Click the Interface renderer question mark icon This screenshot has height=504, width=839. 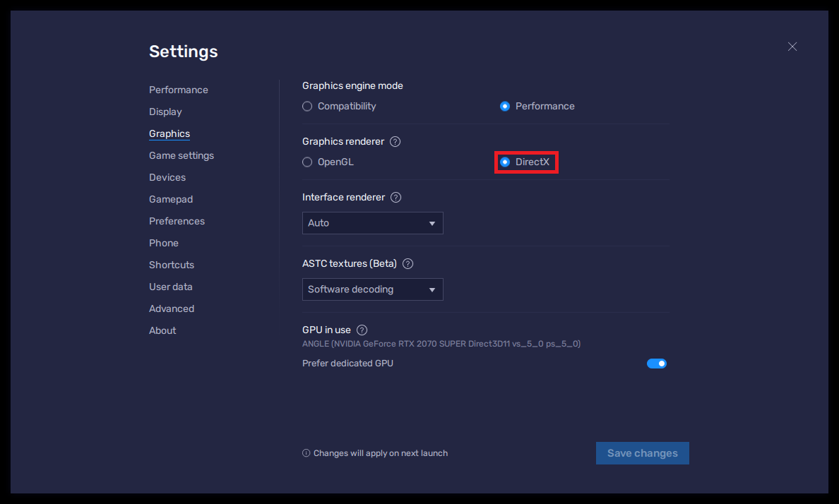coord(395,197)
